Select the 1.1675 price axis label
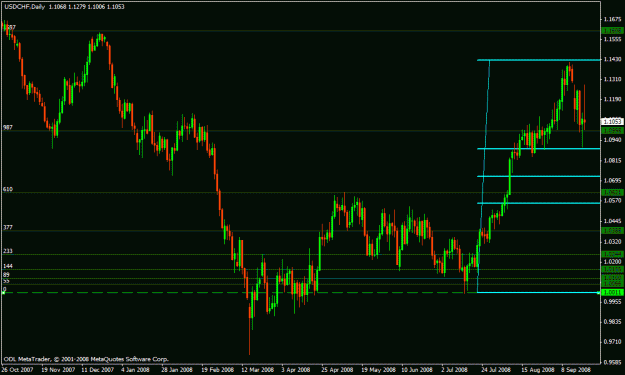The width and height of the screenshot is (625, 375). coord(612,19)
